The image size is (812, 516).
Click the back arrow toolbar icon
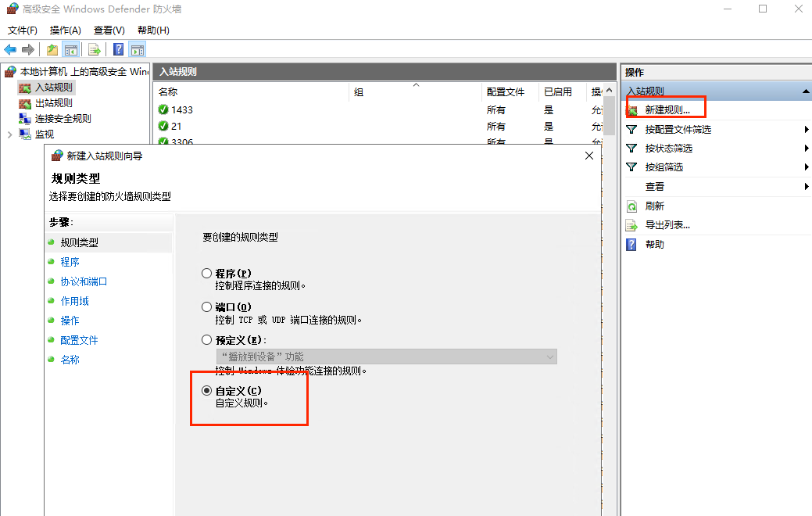click(10, 49)
